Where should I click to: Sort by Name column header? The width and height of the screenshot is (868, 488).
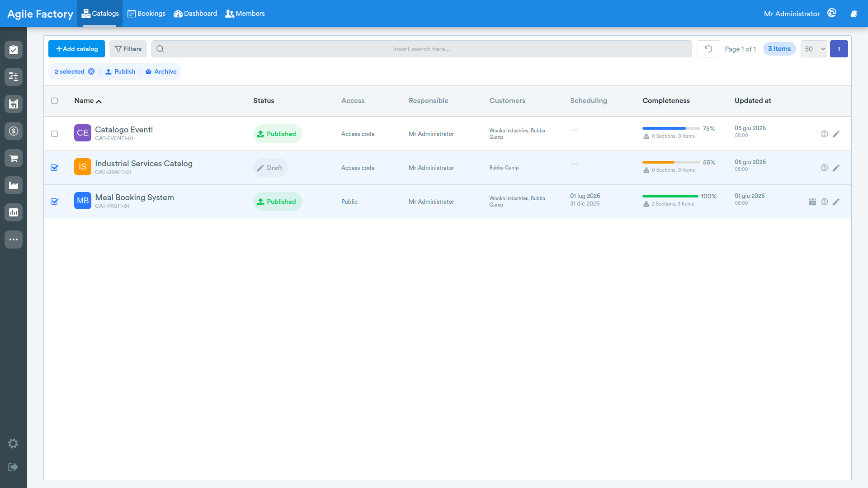pos(88,101)
